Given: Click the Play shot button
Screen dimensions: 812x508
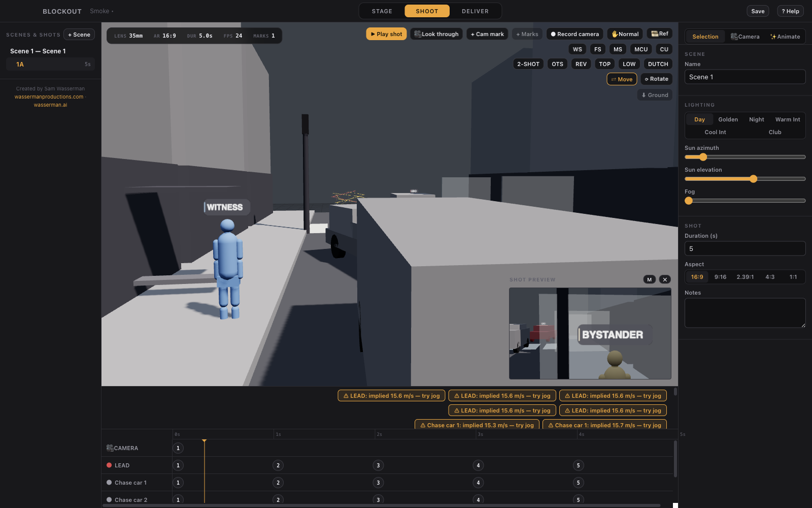Looking at the screenshot, I should [x=386, y=34].
